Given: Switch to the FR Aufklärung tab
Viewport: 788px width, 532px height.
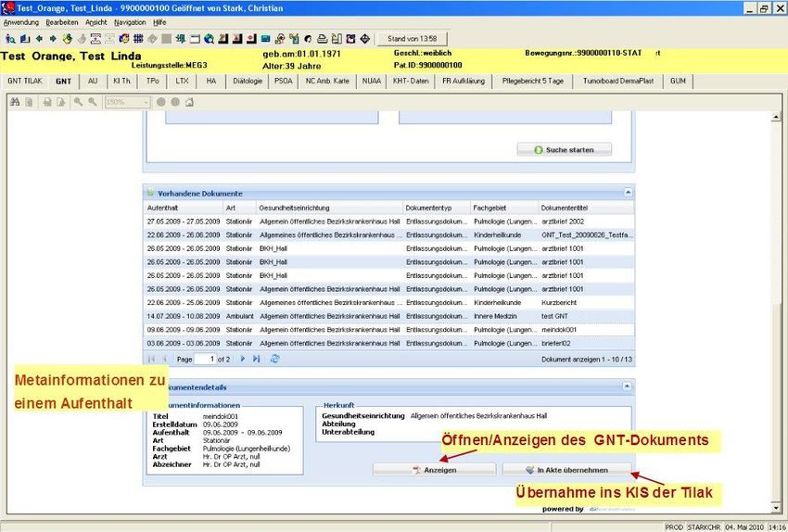Looking at the screenshot, I should (x=464, y=82).
